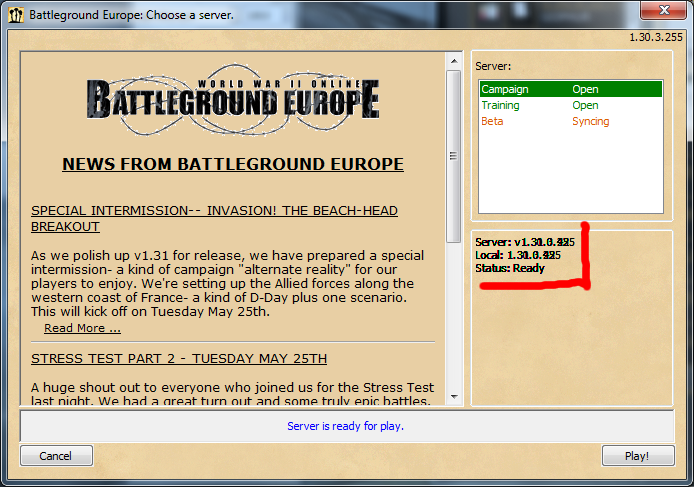
Task: Click the Battleground Europe logo image
Action: pyautogui.click(x=233, y=100)
